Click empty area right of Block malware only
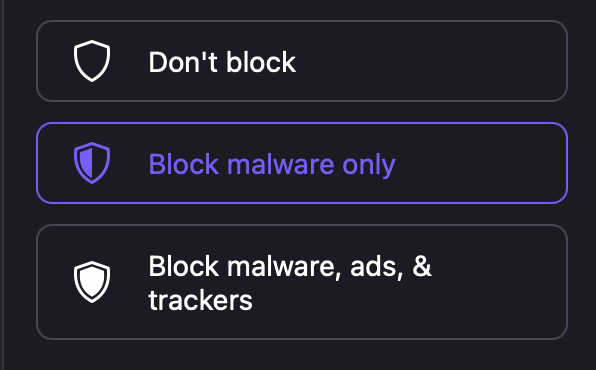This screenshot has height=370, width=596. click(x=481, y=163)
